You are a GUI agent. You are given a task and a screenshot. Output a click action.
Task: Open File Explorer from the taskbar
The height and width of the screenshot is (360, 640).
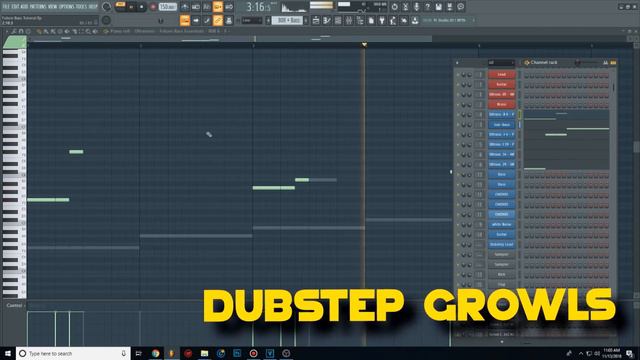204,353
